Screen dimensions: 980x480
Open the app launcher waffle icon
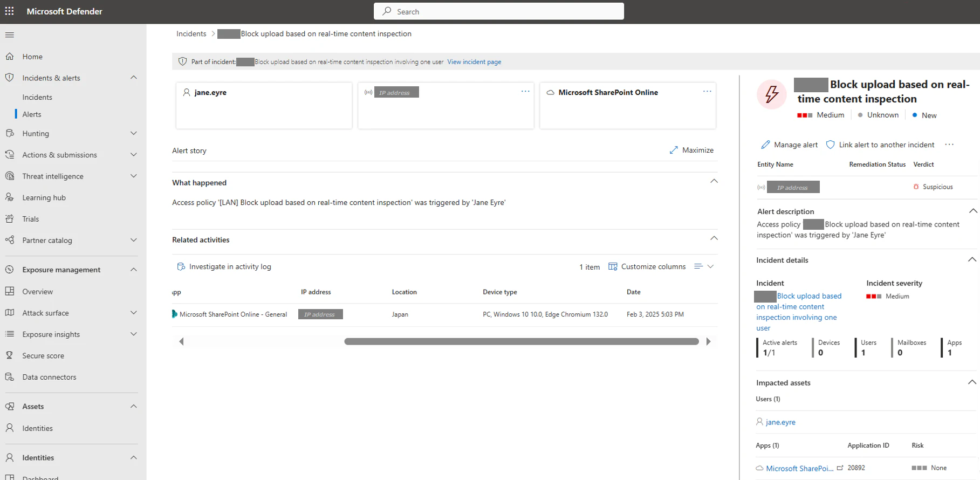[9, 11]
